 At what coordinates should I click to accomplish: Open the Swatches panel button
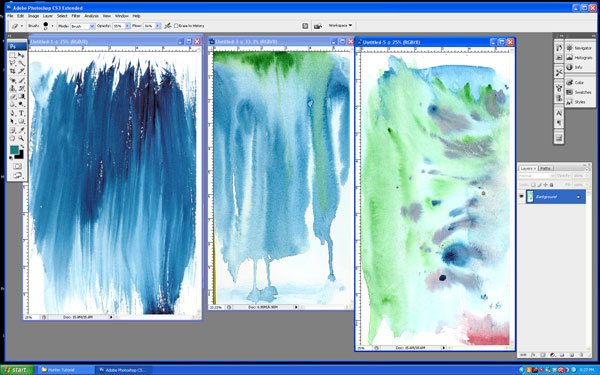click(x=579, y=92)
